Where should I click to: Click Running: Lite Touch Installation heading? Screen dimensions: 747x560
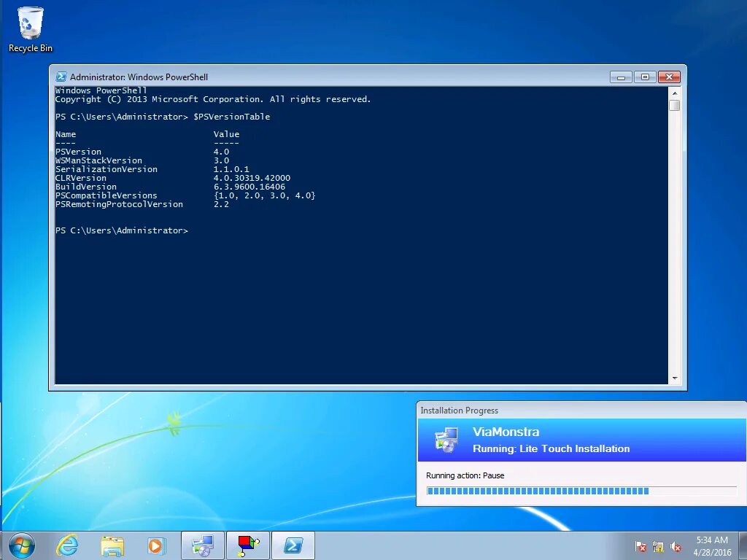pyautogui.click(x=551, y=448)
